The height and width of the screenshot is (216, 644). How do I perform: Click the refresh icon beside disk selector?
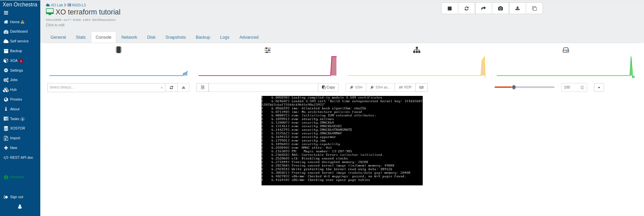171,87
